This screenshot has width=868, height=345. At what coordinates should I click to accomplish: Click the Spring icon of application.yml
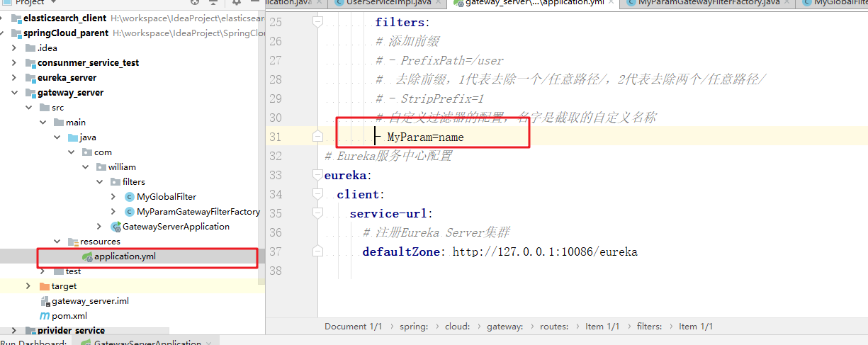point(87,256)
